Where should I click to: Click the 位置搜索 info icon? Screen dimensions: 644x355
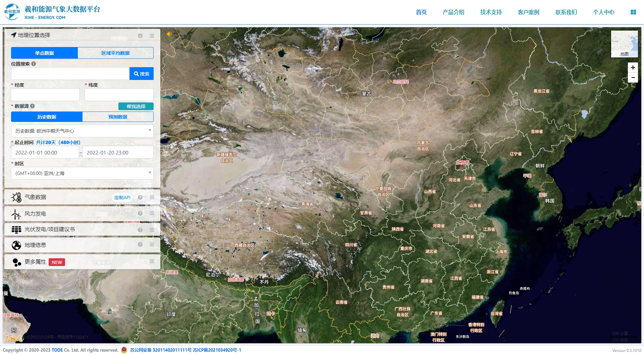tap(34, 64)
